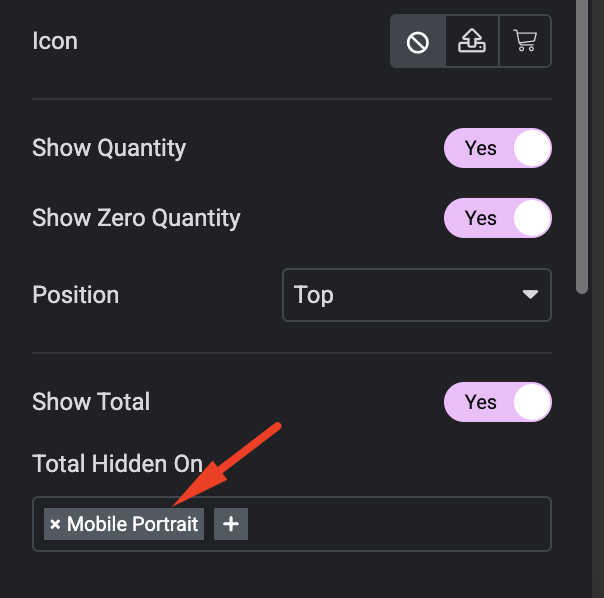Screen dimensions: 604x598
Task: Click inside Total Hidden On field
Action: tap(397, 524)
